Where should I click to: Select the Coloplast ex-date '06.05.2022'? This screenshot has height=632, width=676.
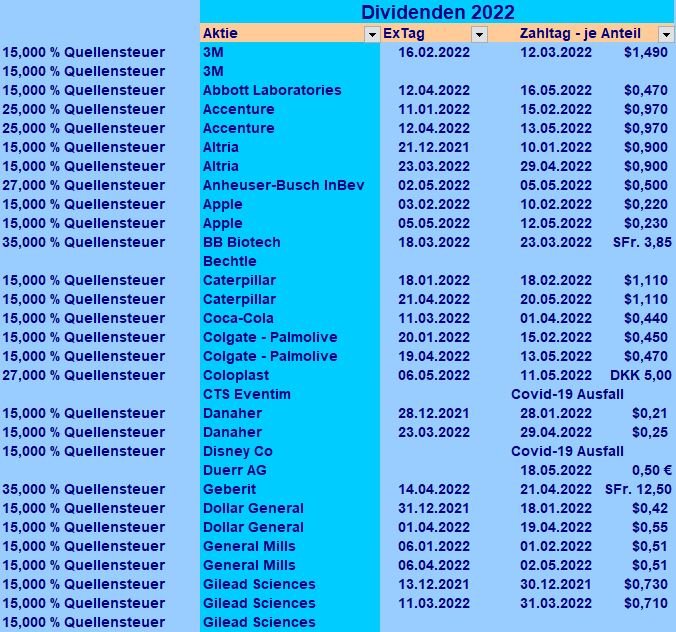click(x=434, y=375)
